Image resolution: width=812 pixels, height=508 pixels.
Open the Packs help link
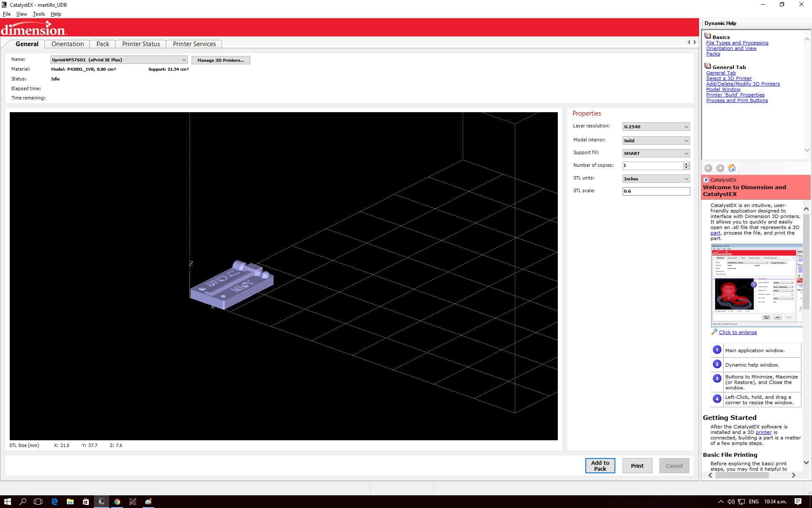coord(713,54)
